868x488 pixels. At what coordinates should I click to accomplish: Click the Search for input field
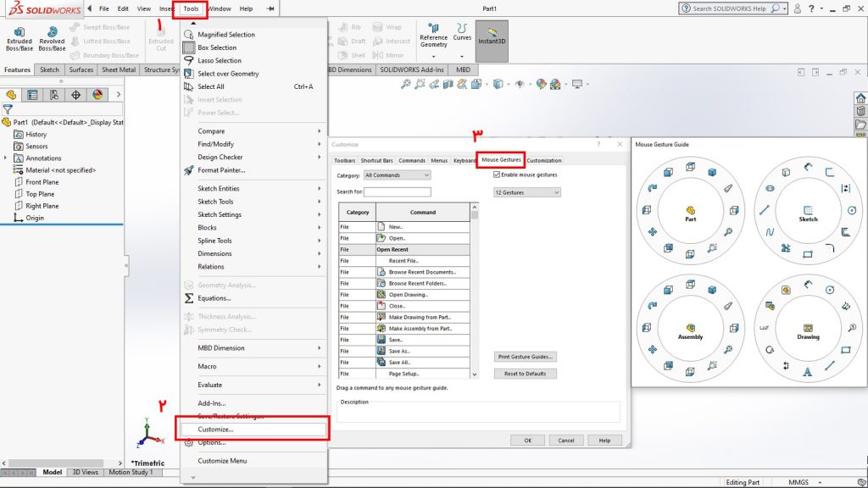(x=397, y=192)
